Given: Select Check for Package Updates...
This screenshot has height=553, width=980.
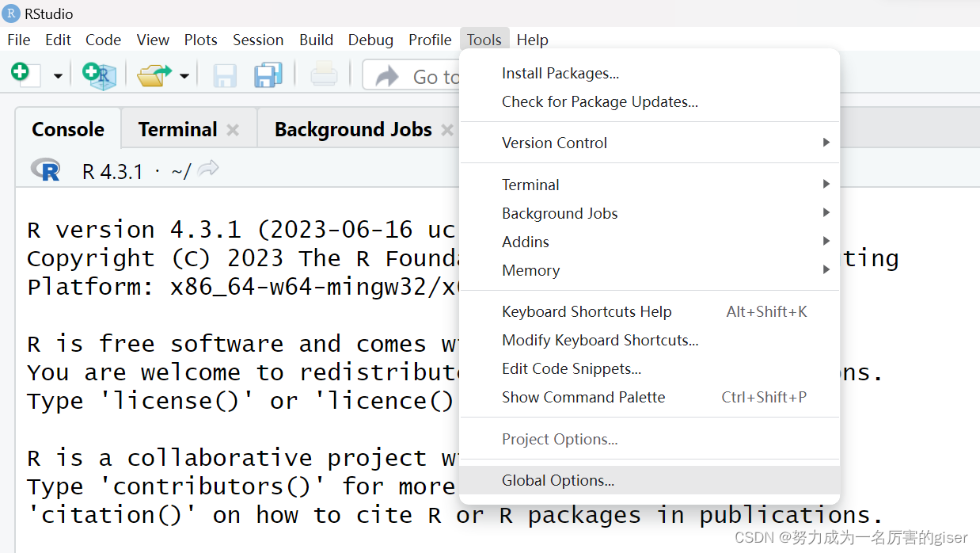Looking at the screenshot, I should click(x=649, y=102).
